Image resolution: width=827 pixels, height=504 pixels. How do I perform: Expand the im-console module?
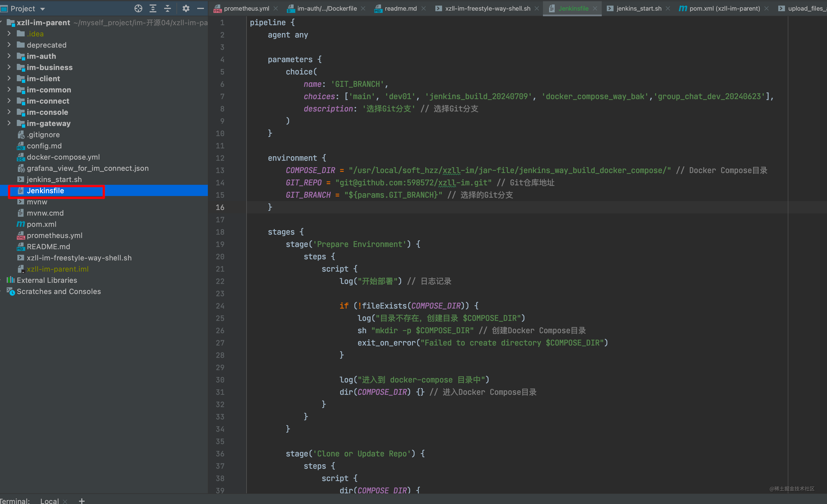coord(9,112)
